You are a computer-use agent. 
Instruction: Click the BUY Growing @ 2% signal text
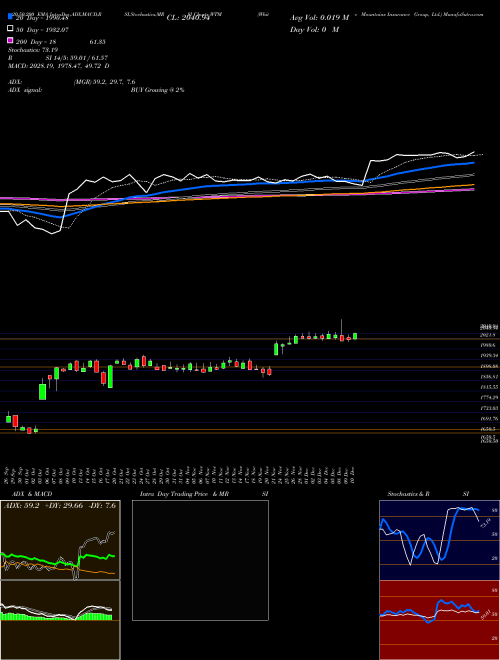[x=157, y=90]
